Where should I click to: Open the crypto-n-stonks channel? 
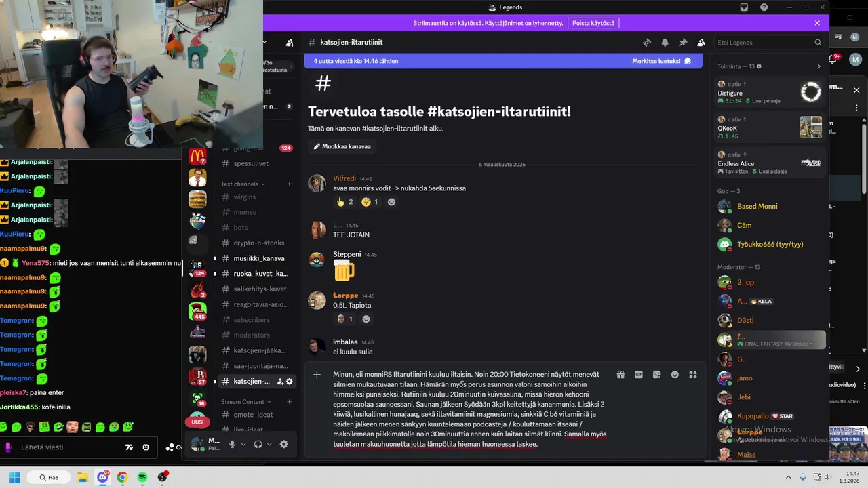[257, 243]
